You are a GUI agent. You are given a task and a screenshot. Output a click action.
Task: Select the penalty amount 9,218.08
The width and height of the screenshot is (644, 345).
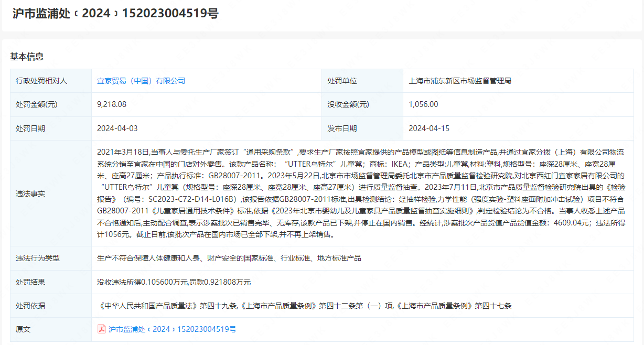(112, 104)
